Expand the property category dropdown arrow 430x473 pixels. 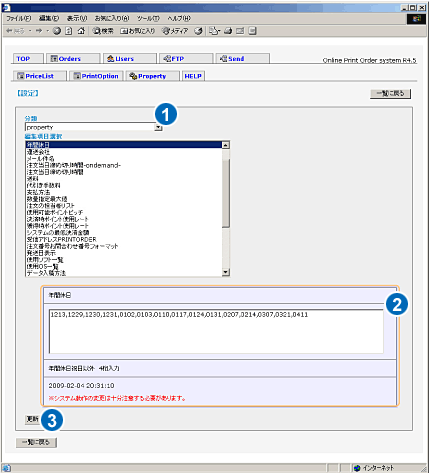coord(158,127)
